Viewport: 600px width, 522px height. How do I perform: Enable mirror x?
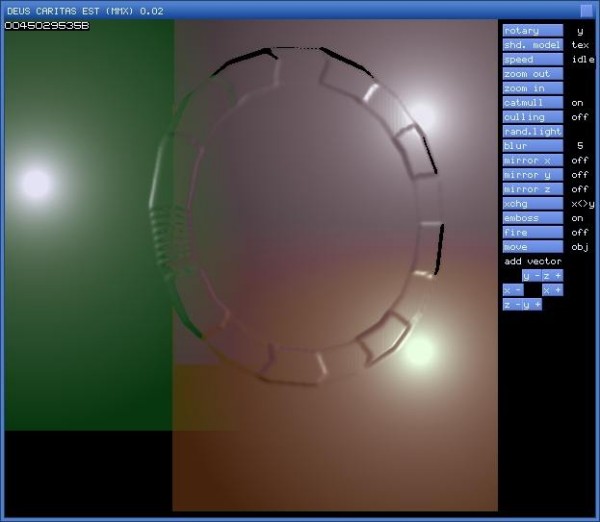532,160
